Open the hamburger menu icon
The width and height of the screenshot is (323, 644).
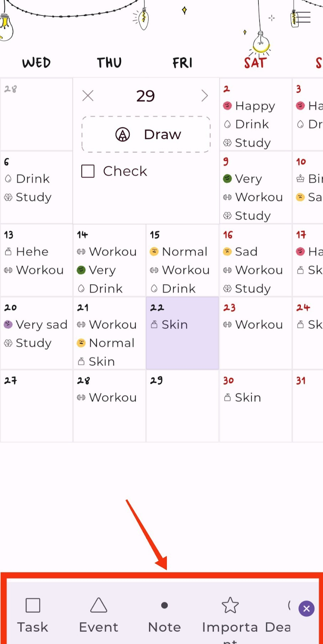(x=303, y=17)
